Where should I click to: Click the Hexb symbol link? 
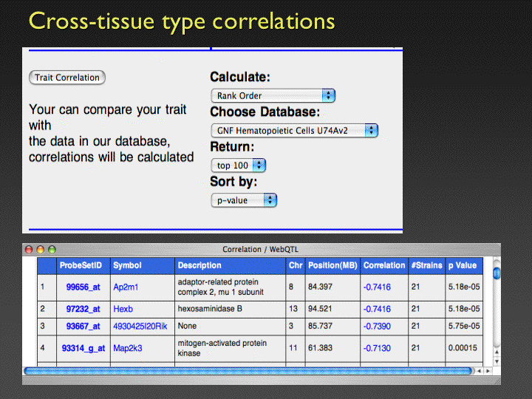tap(123, 309)
